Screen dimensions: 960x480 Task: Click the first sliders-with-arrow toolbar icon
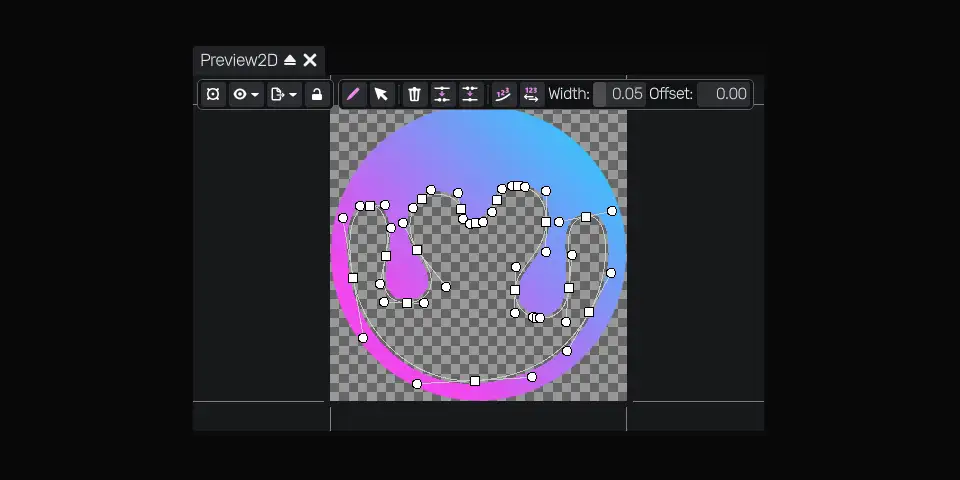pyautogui.click(x=442, y=94)
